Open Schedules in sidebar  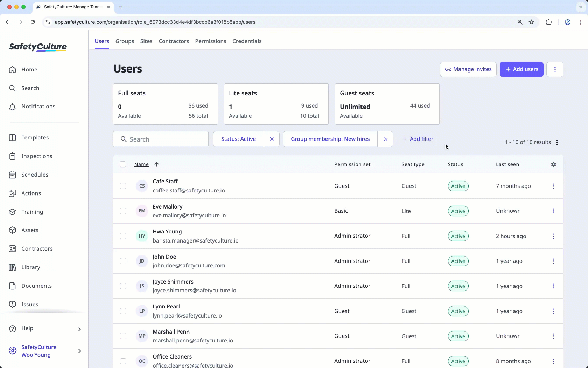click(29, 175)
